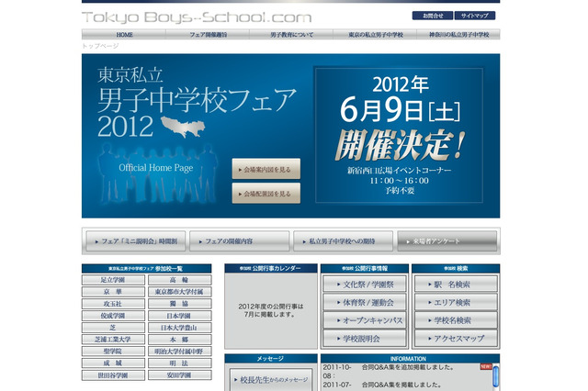Click the 公開行事カレンダー panel header

pyautogui.click(x=271, y=269)
